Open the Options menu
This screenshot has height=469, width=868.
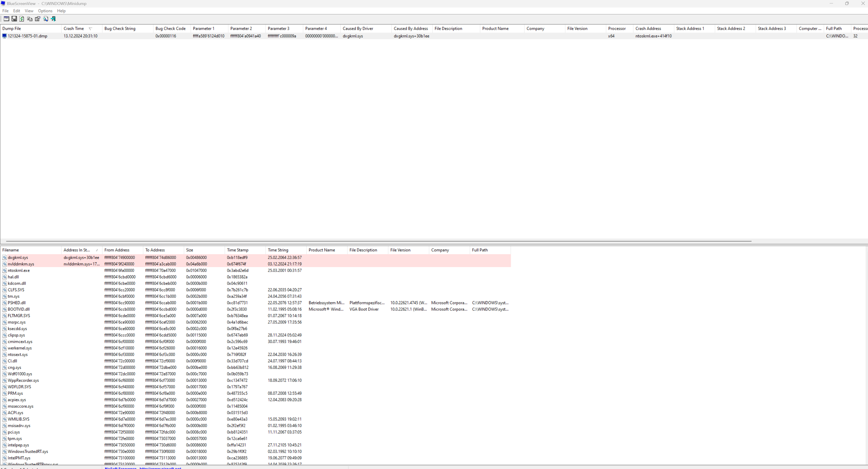45,11
